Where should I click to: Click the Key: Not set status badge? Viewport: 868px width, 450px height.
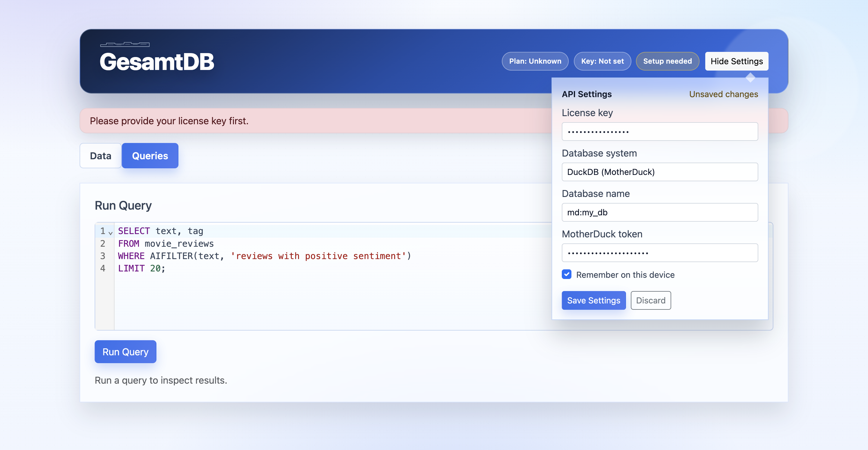[602, 61]
